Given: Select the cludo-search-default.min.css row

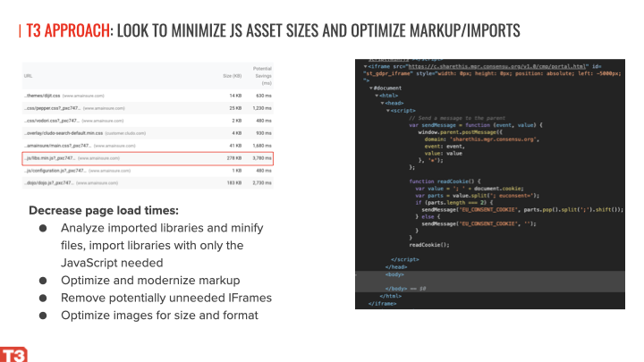Looking at the screenshot, I should pyautogui.click(x=148, y=133).
